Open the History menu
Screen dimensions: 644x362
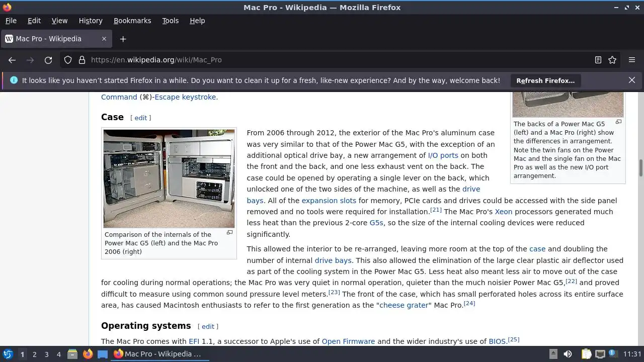91,21
